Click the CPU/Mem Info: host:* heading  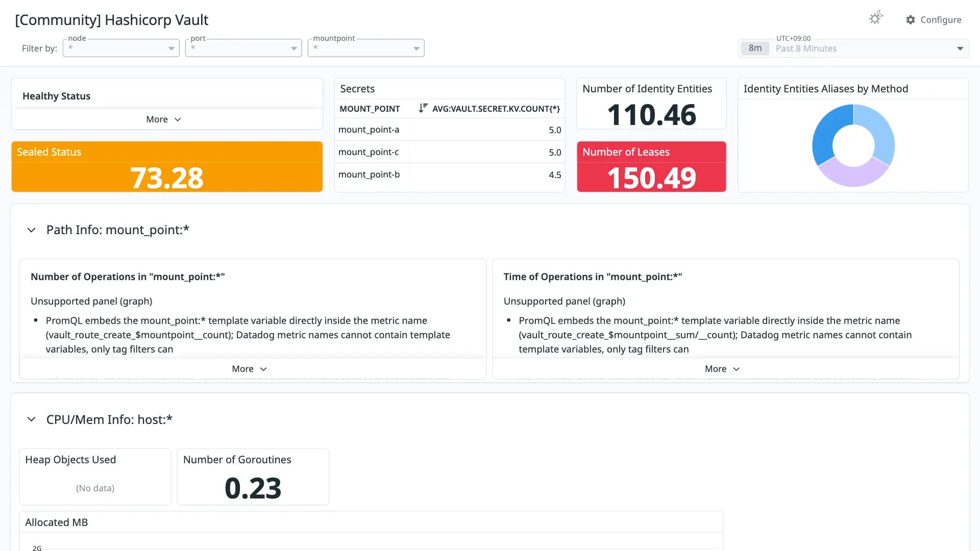click(109, 419)
